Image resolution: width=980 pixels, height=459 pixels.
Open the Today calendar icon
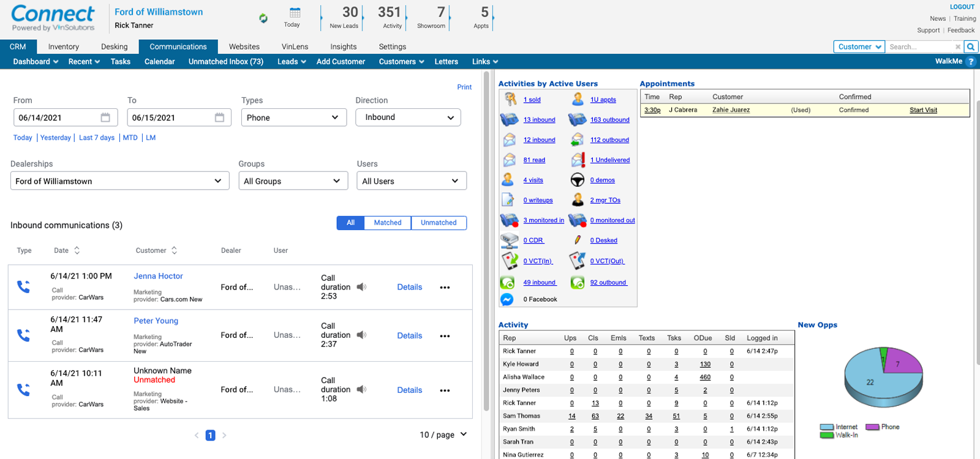pos(295,13)
